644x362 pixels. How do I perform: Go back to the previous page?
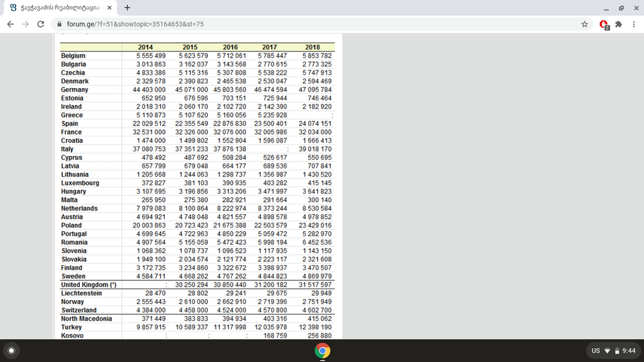point(10,25)
